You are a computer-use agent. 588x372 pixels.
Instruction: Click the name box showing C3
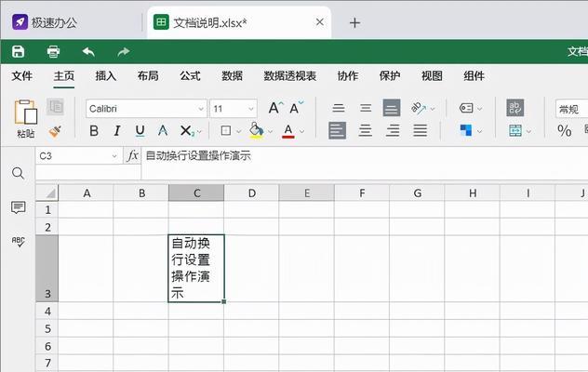[79, 155]
